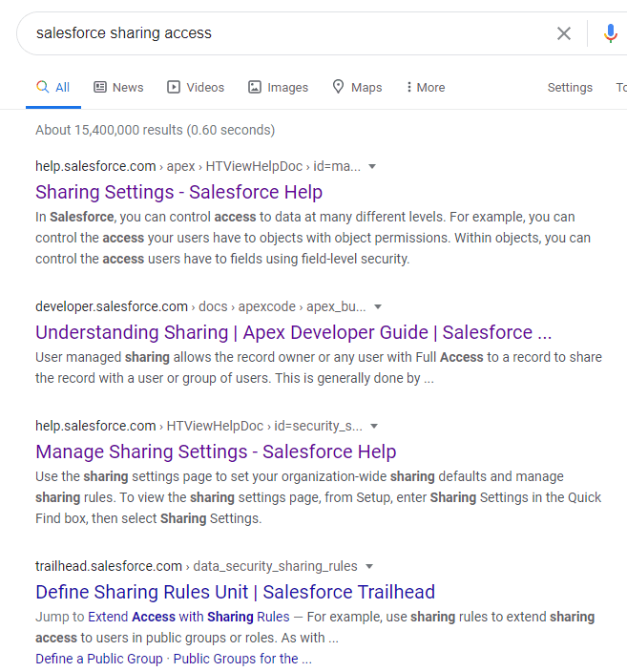Open the Define a Public Group sublink
Screen dimensions: 627x672
pyautogui.click(x=99, y=659)
